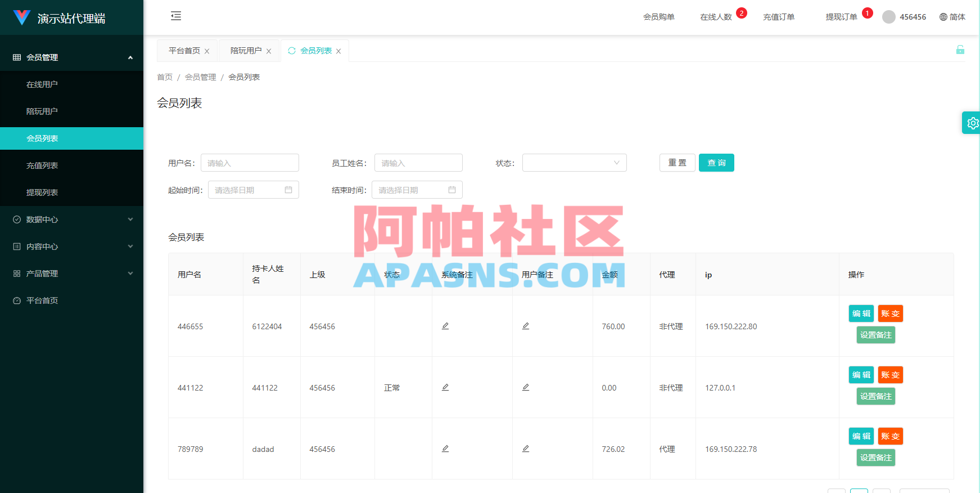Viewport: 980px width, 493px height.
Task: Edit user remark for user 789789
Action: pos(526,449)
